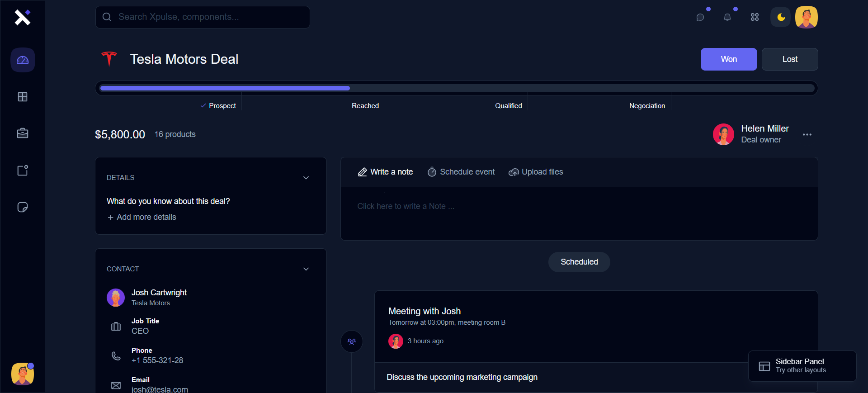This screenshot has height=393, width=868.
Task: Click the search magnifier icon
Action: (x=107, y=17)
